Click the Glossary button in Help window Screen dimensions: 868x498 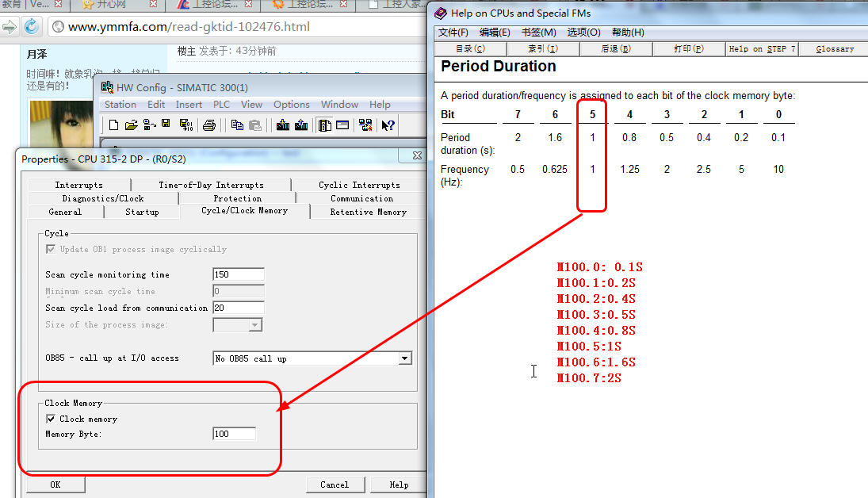point(834,49)
